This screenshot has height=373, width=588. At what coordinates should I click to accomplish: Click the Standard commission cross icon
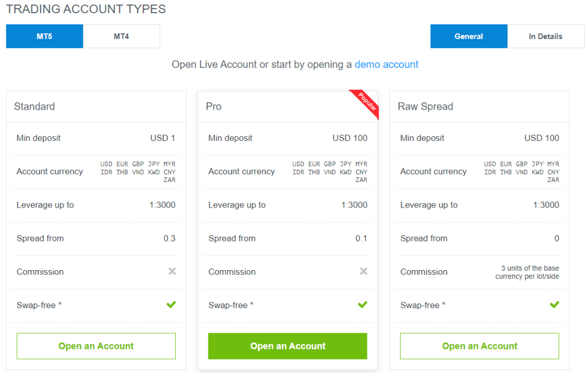pos(172,271)
